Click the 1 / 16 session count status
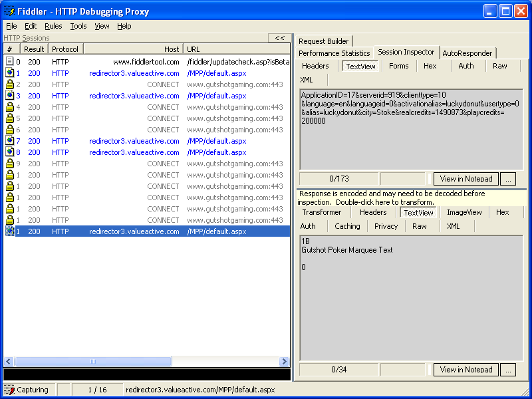The image size is (532, 399). click(x=97, y=390)
